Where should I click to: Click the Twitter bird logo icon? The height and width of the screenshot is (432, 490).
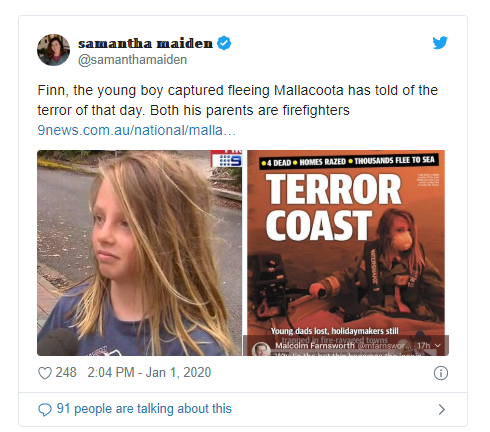coord(440,42)
